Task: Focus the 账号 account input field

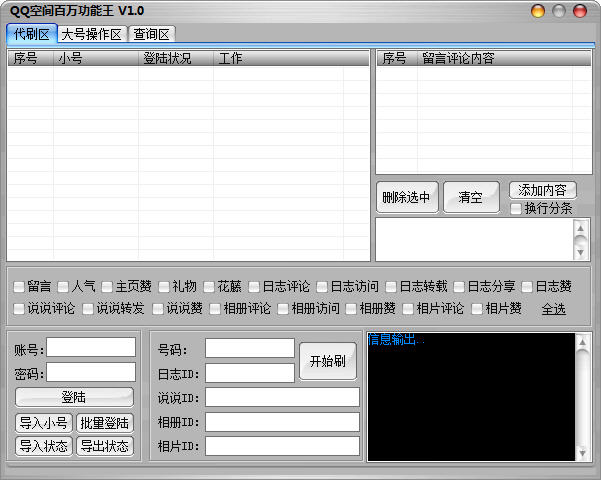Action: (91, 347)
